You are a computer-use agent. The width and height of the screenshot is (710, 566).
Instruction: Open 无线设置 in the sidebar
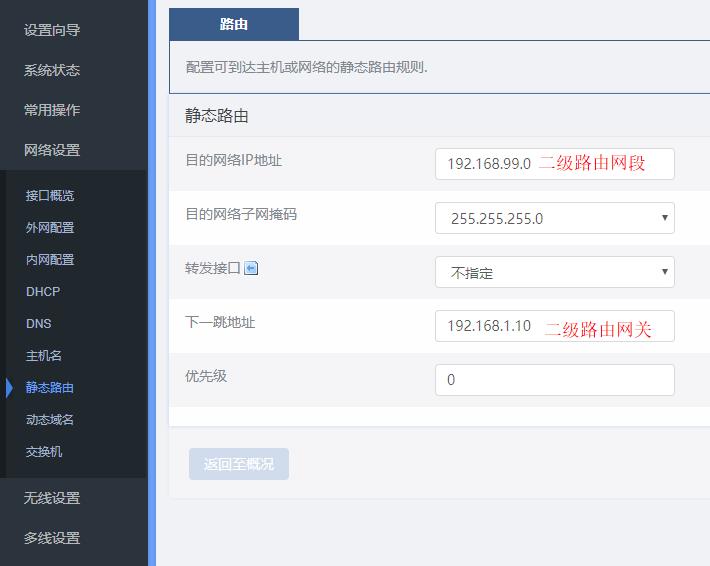click(x=52, y=498)
